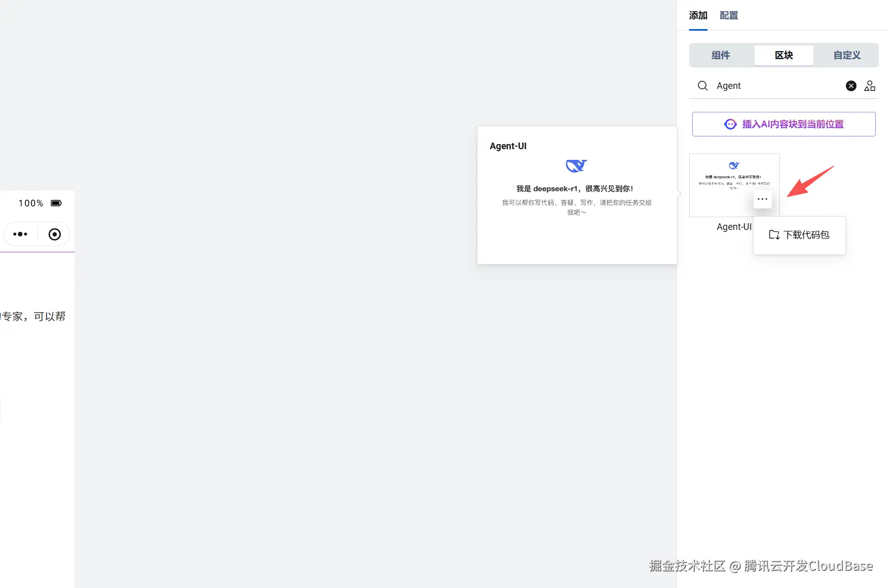The image size is (888, 588).
Task: Click the shapes filter icon beside the search bar
Action: (x=870, y=86)
